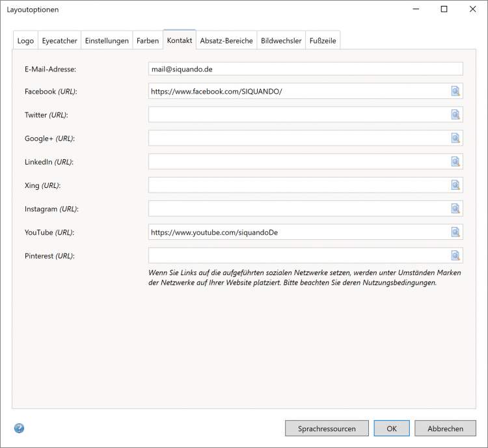The height and width of the screenshot is (448, 488).
Task: Click the browse icon in Twitter URL field
Action: [x=455, y=115]
